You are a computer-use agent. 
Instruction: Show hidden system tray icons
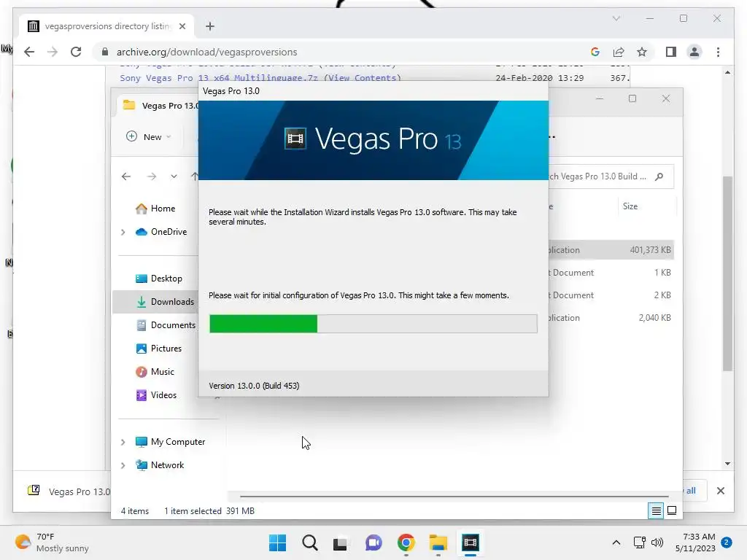[616, 542]
